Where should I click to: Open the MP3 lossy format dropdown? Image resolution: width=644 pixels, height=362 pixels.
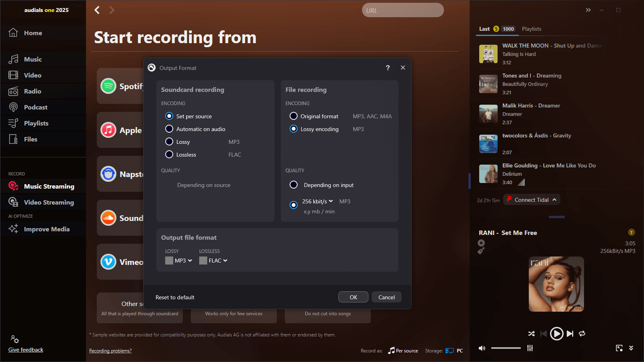click(179, 260)
